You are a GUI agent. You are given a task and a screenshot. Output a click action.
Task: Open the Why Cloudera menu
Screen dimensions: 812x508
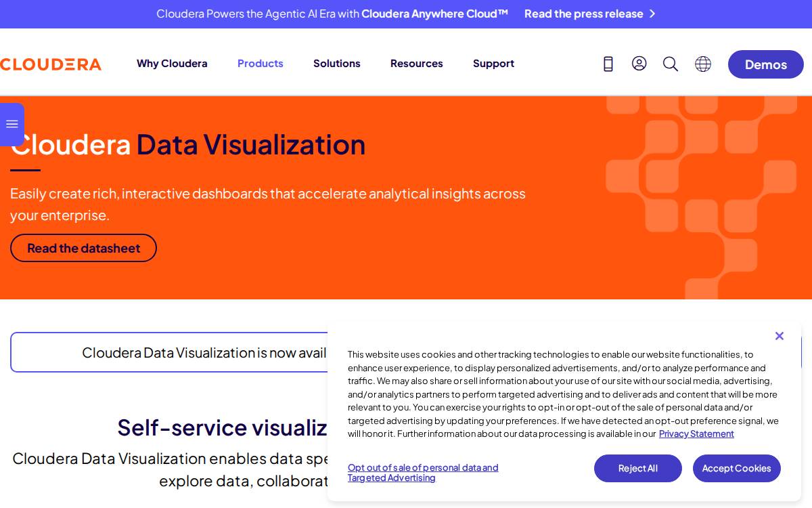(172, 64)
